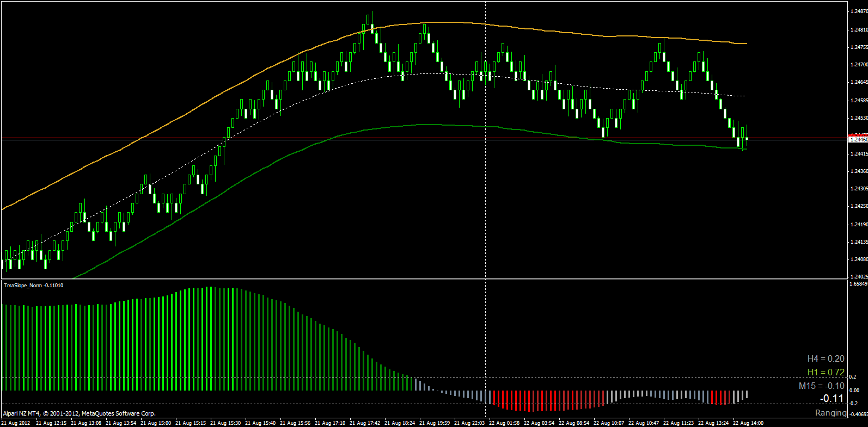Image resolution: width=868 pixels, height=427 pixels.
Task: Select the H4 = 0.20 slope reading
Action: point(826,358)
